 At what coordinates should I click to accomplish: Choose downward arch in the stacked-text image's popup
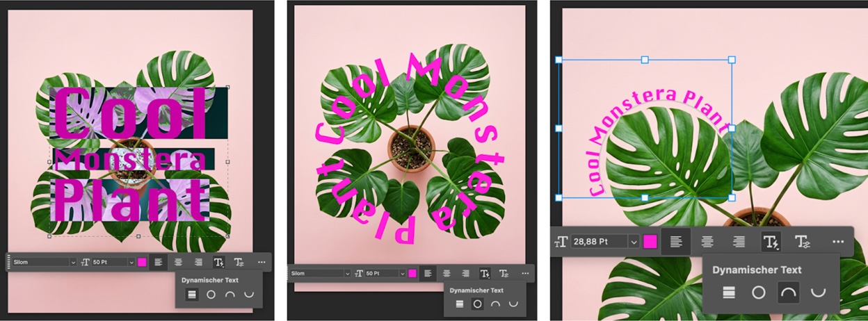[248, 295]
